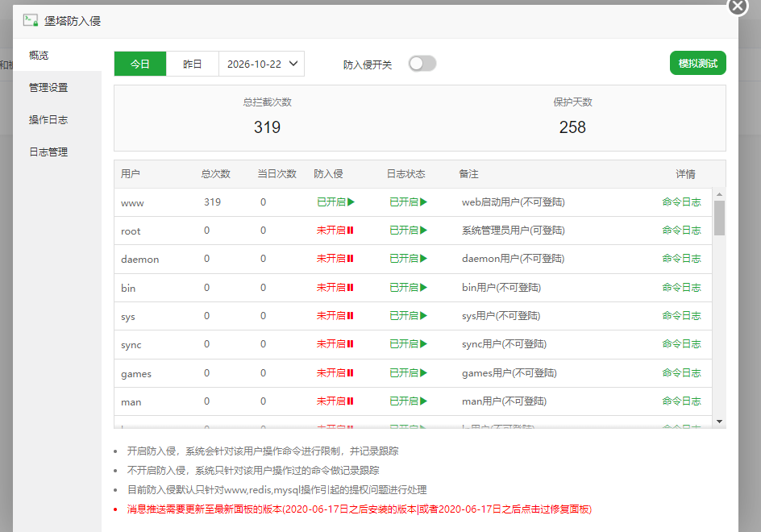Toggle 防入侵 未开启 for sys user
The image size is (761, 532).
(335, 315)
